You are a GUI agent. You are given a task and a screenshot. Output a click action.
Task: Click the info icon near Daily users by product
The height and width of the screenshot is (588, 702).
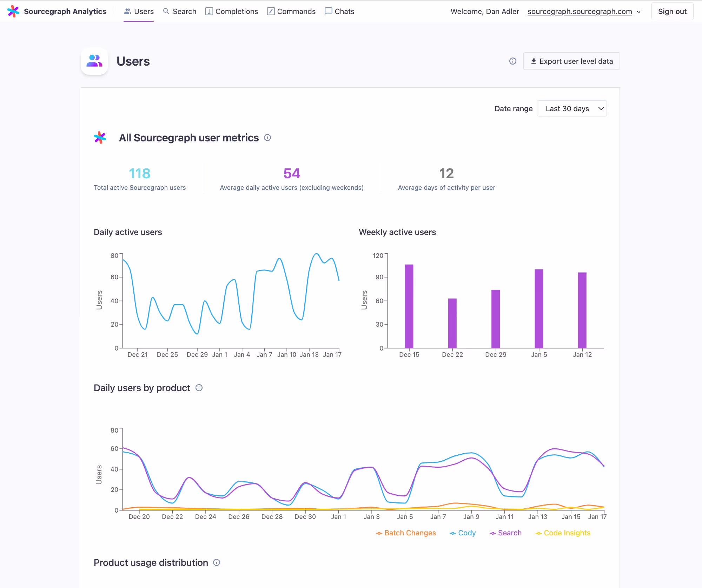click(x=199, y=388)
